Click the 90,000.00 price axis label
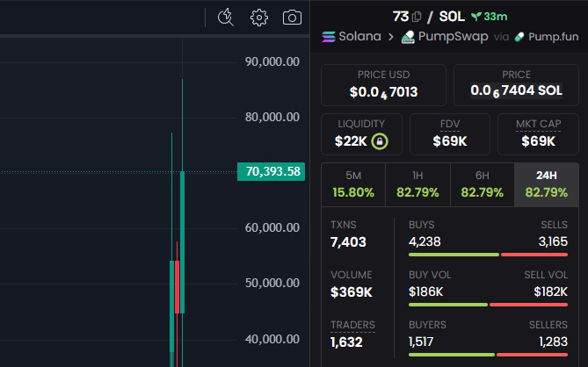588x367 pixels. click(272, 61)
